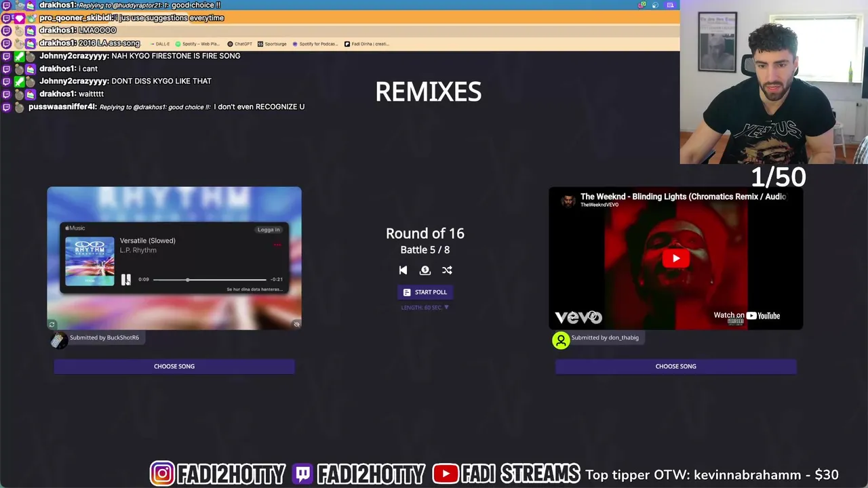Start the poll
Image resolution: width=868 pixels, height=488 pixels.
click(425, 292)
